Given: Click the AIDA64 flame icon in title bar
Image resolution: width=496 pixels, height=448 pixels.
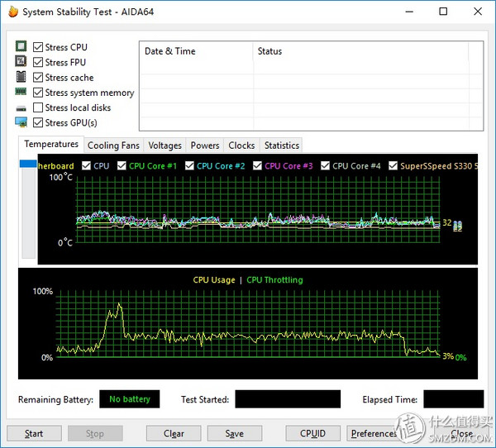Looking at the screenshot, I should [12, 12].
